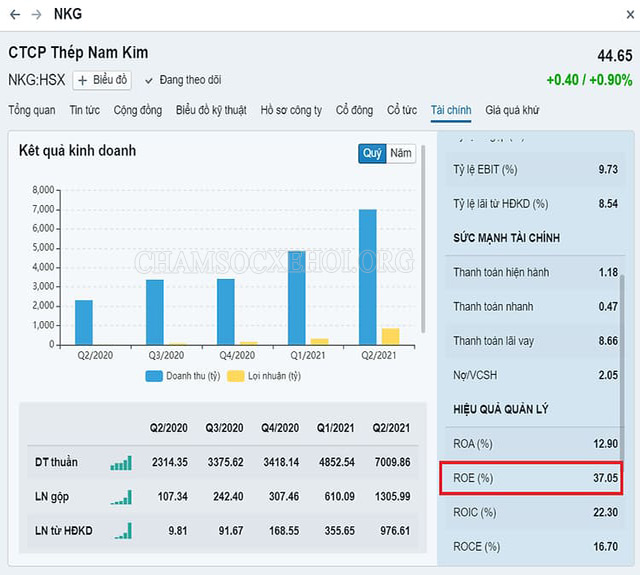Click the SỨC MẠNH TÀI CHÍNH heading

tap(507, 238)
